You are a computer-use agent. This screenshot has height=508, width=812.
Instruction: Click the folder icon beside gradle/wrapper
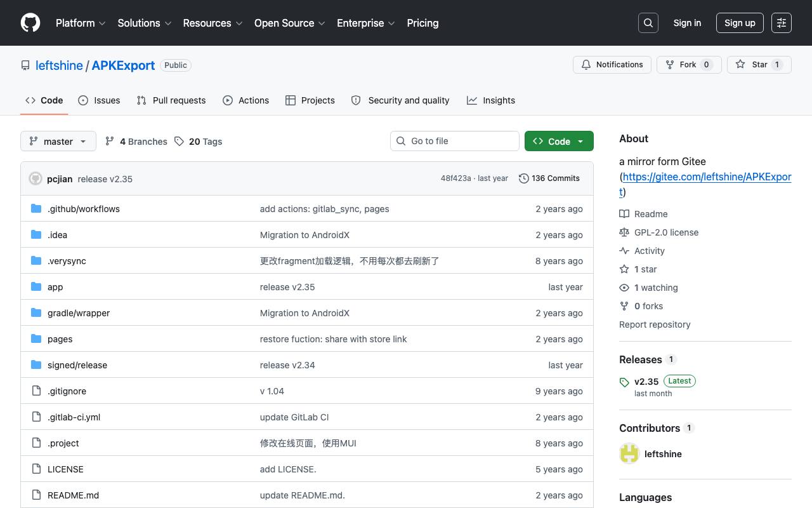[x=36, y=313]
